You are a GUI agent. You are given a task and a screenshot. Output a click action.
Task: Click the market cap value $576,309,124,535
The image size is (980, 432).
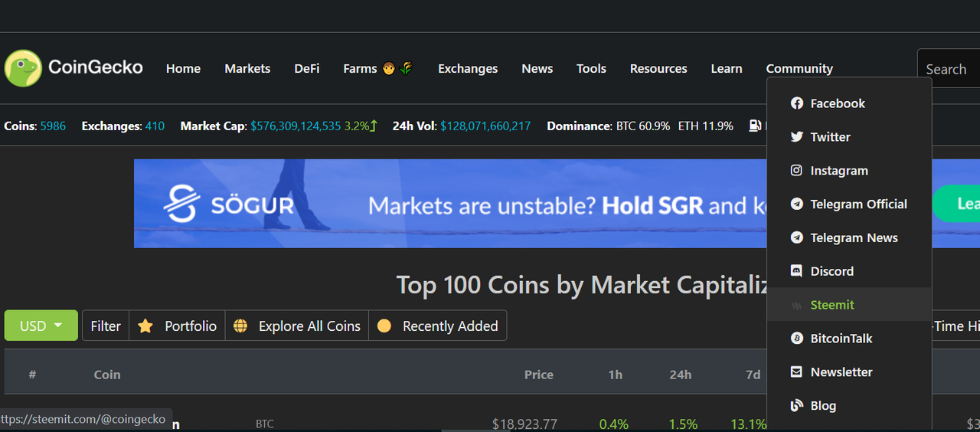296,126
